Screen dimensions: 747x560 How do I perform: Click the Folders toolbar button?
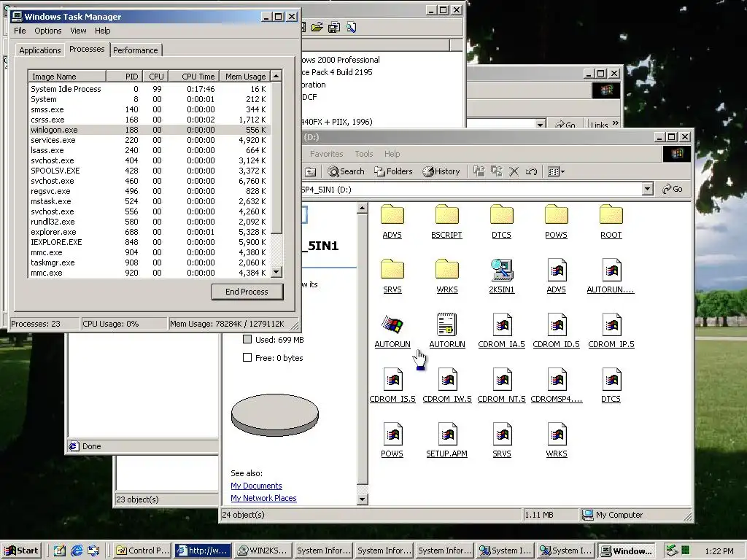393,171
